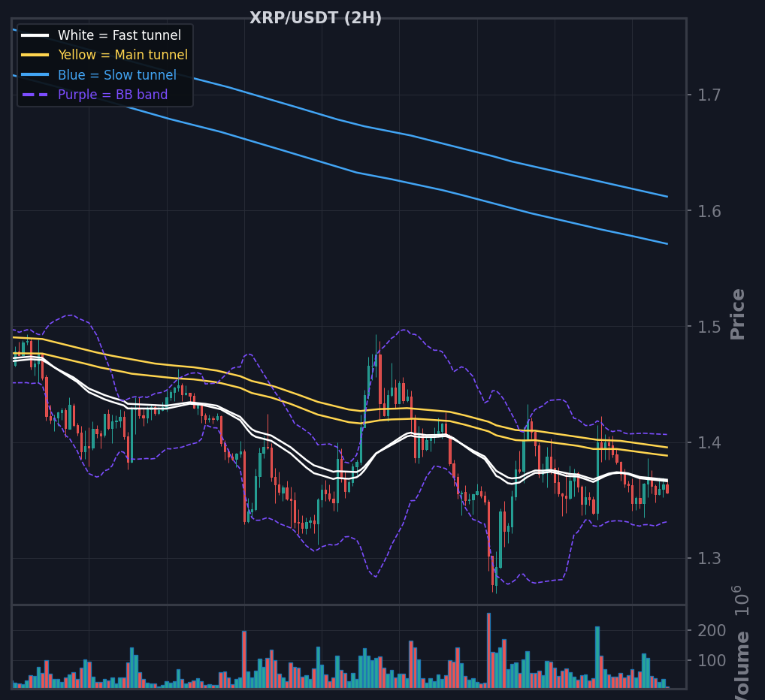The width and height of the screenshot is (765, 700).
Task: Click the 1.5 price axis label
Action: (x=709, y=327)
